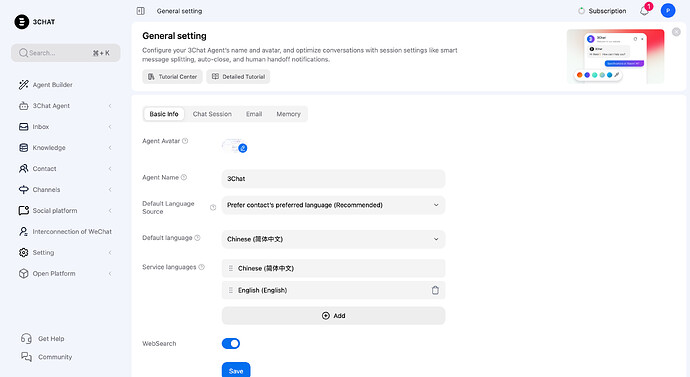Click the 3Chat Agent robot icon

(x=24, y=106)
